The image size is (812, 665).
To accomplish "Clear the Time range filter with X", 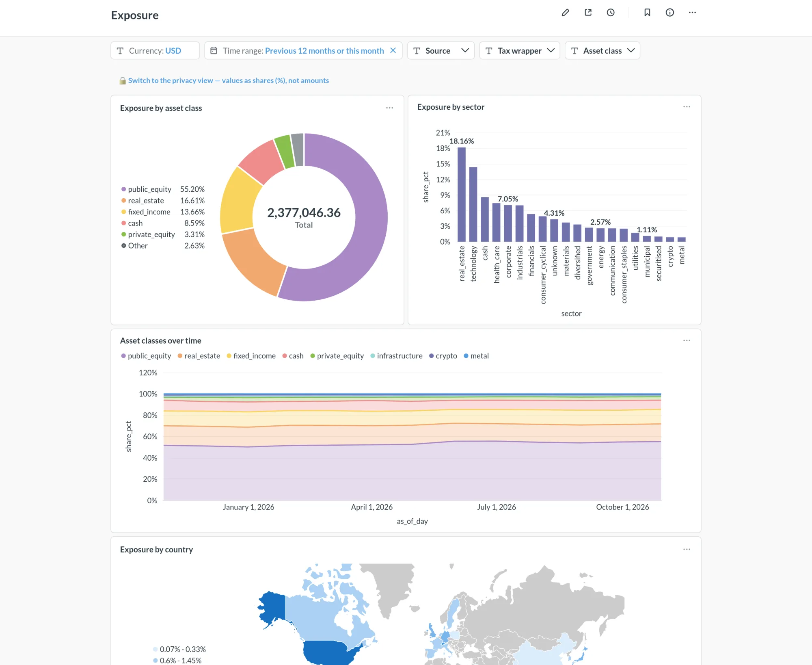I will [393, 50].
